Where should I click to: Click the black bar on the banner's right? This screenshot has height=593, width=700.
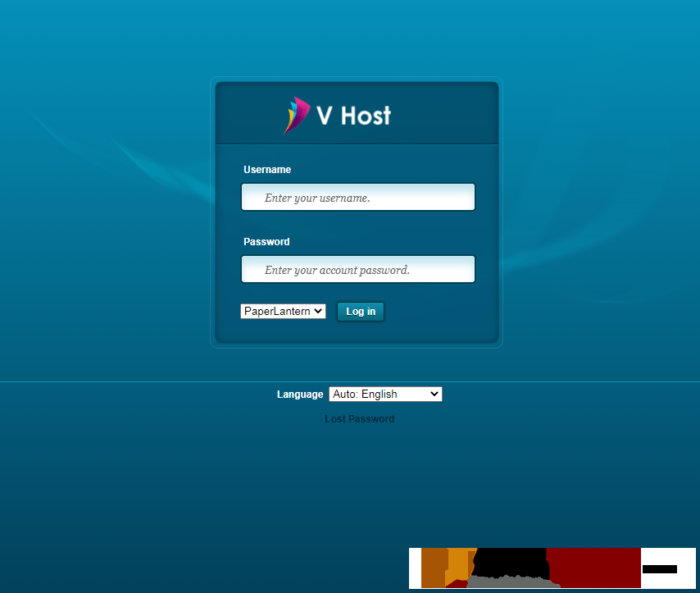[660, 568]
